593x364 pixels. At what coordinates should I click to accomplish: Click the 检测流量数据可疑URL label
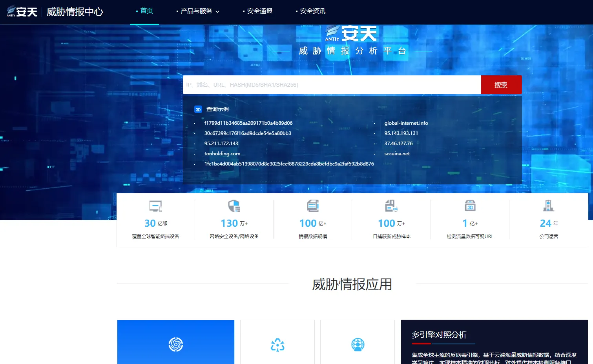click(470, 237)
